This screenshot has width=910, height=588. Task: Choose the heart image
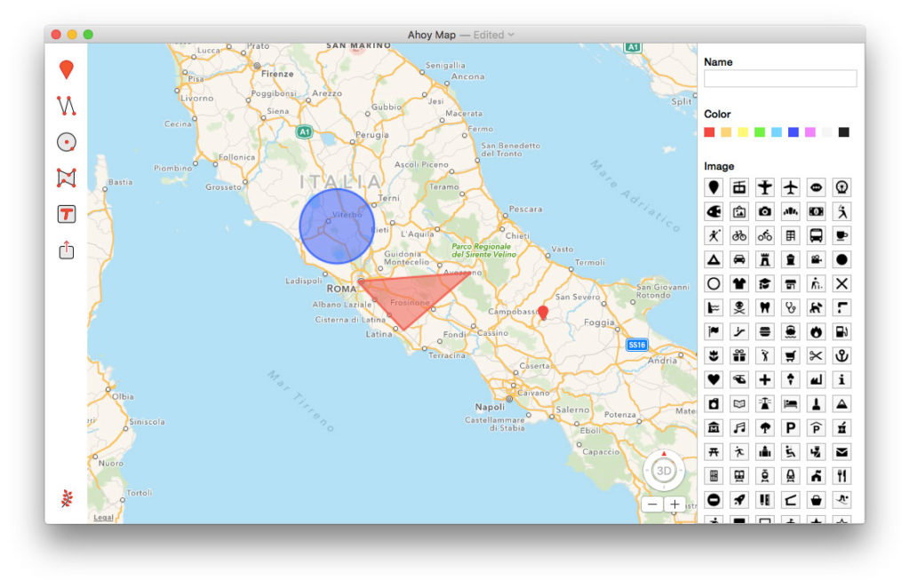point(714,380)
